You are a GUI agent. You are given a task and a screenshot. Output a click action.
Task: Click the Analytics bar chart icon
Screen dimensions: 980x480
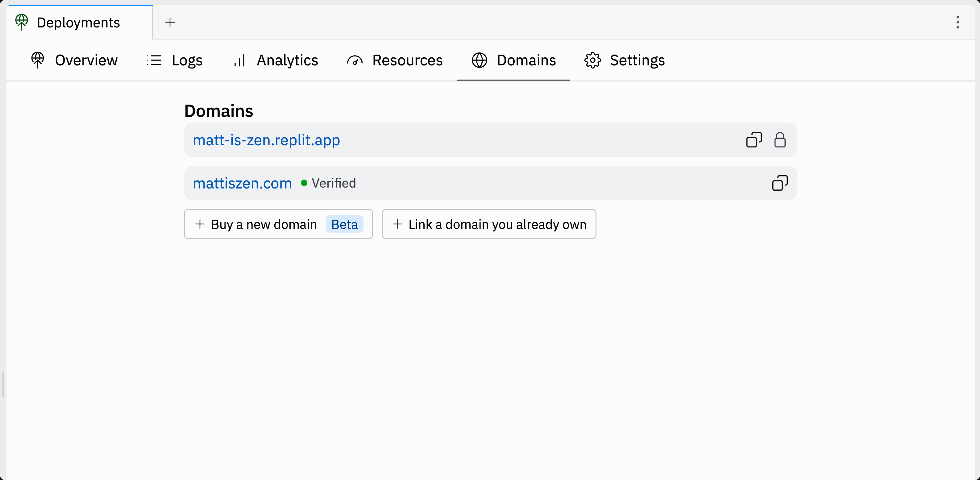point(239,60)
